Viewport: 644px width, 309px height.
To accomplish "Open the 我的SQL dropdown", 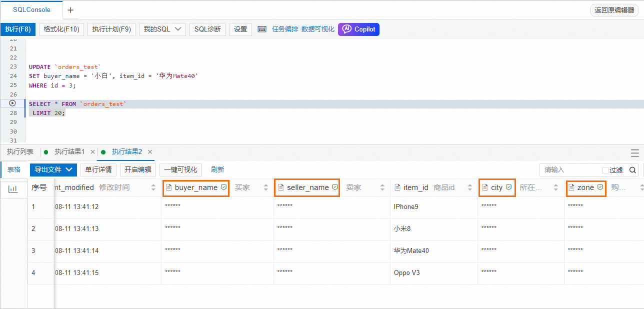I will 162,29.
